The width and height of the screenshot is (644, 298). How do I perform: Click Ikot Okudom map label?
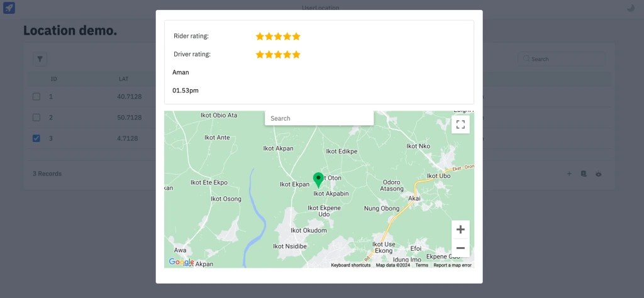(309, 230)
